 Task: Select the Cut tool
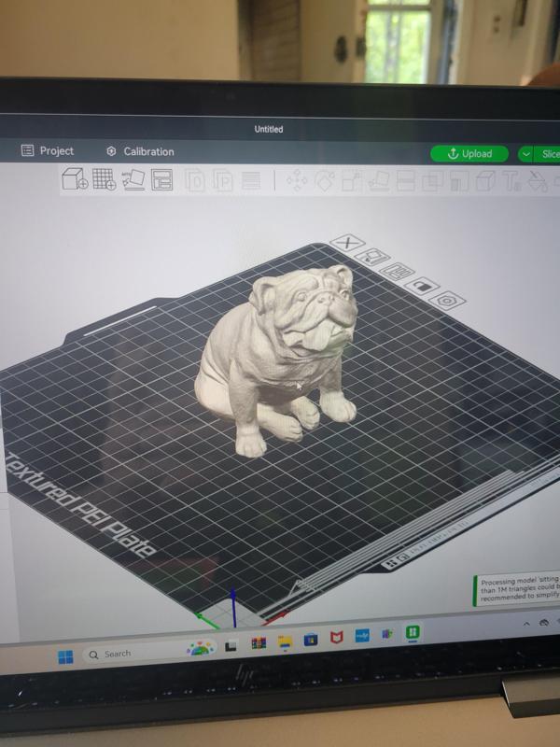(x=406, y=181)
